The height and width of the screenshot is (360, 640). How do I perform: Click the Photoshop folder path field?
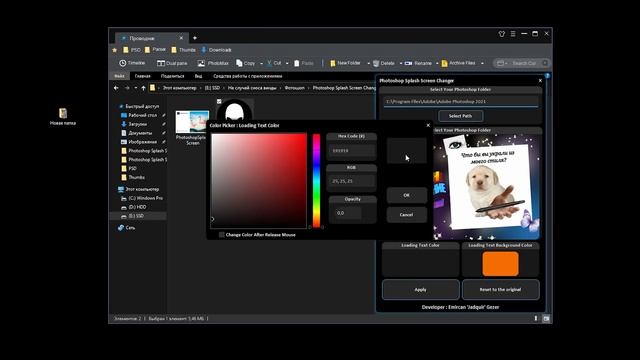pos(460,101)
